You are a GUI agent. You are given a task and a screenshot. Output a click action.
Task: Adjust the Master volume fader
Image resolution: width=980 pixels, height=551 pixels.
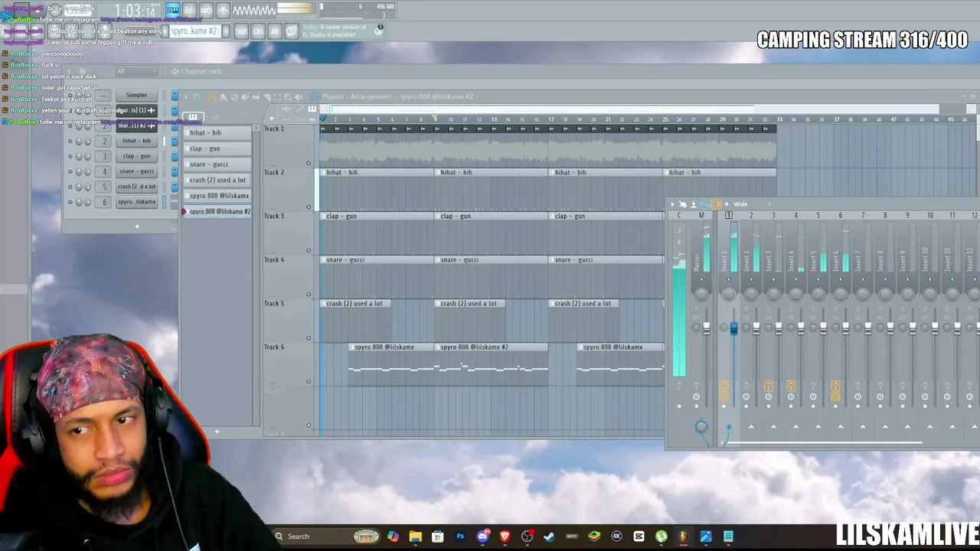tap(706, 328)
